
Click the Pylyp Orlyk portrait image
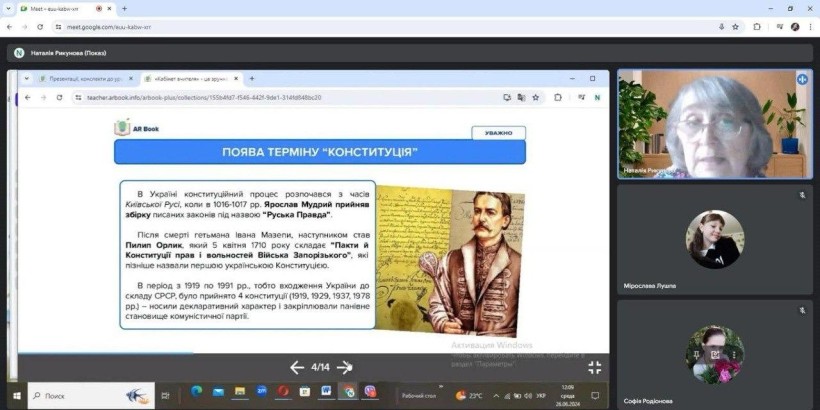pyautogui.click(x=450, y=261)
